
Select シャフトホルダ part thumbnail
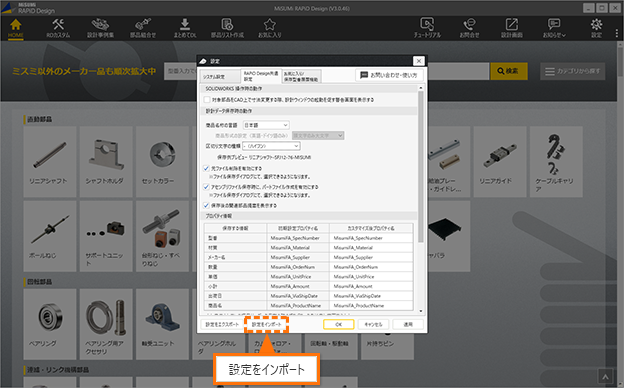(106, 162)
